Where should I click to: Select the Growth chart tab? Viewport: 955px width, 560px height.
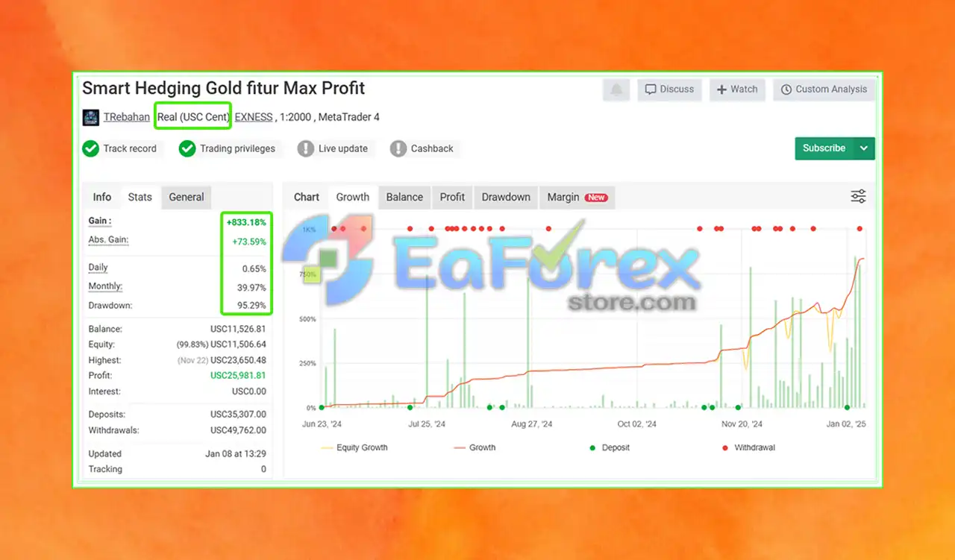click(353, 197)
